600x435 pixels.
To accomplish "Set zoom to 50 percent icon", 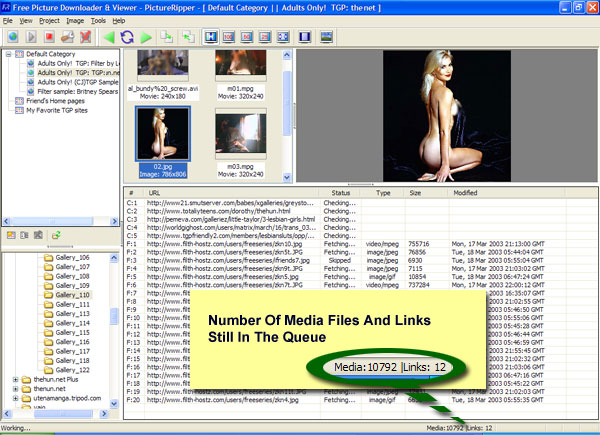I will pos(246,37).
